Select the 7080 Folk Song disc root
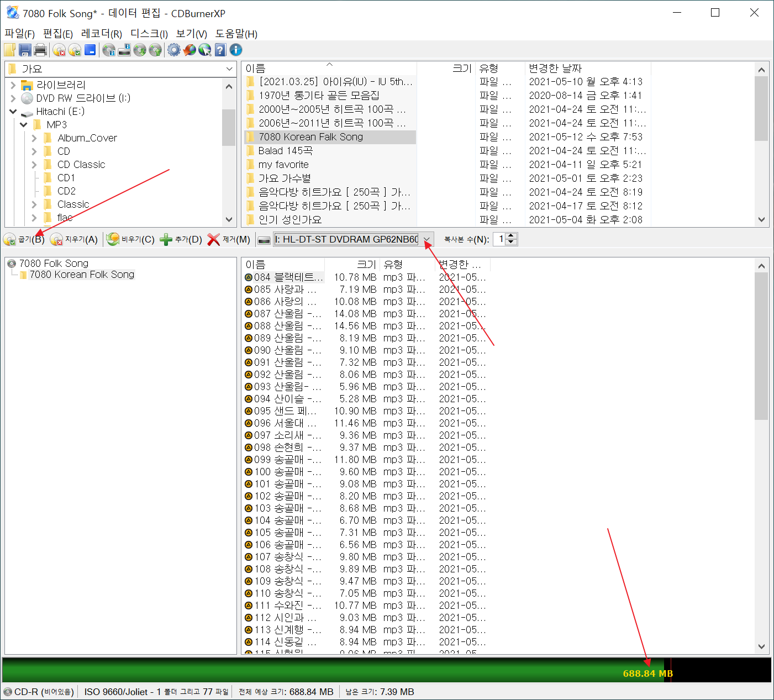774x700 pixels. tap(54, 264)
